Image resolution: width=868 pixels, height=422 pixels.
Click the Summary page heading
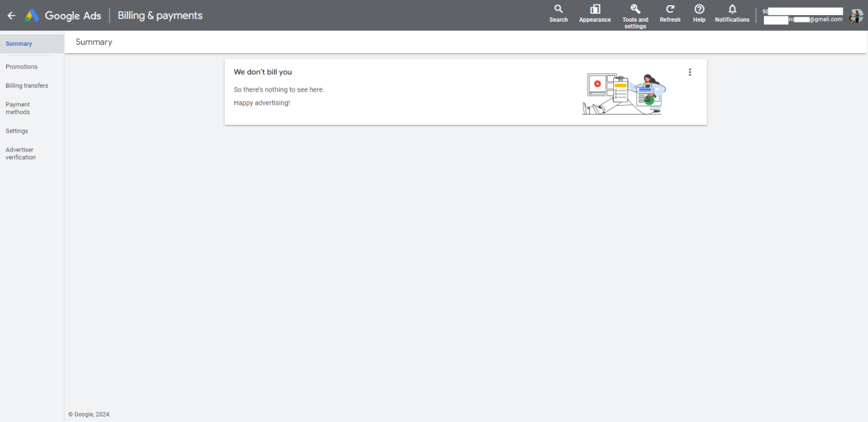pyautogui.click(x=94, y=42)
